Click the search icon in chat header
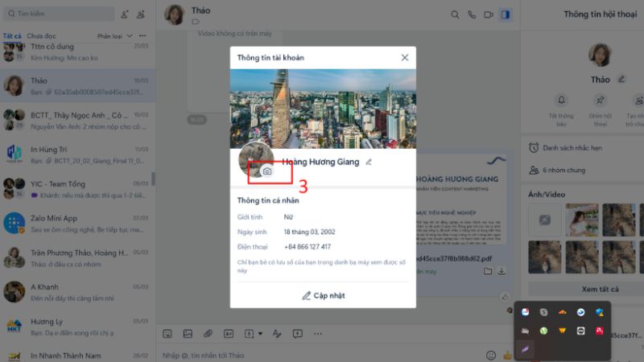 click(455, 14)
